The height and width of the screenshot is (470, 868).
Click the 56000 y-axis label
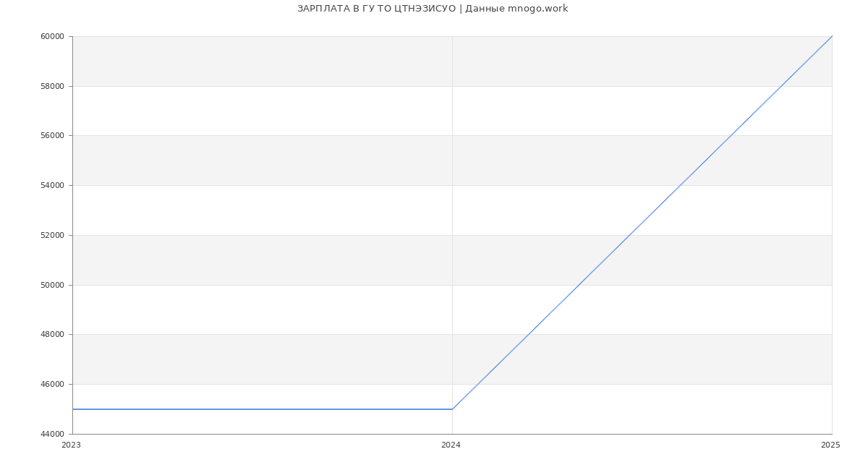53,136
